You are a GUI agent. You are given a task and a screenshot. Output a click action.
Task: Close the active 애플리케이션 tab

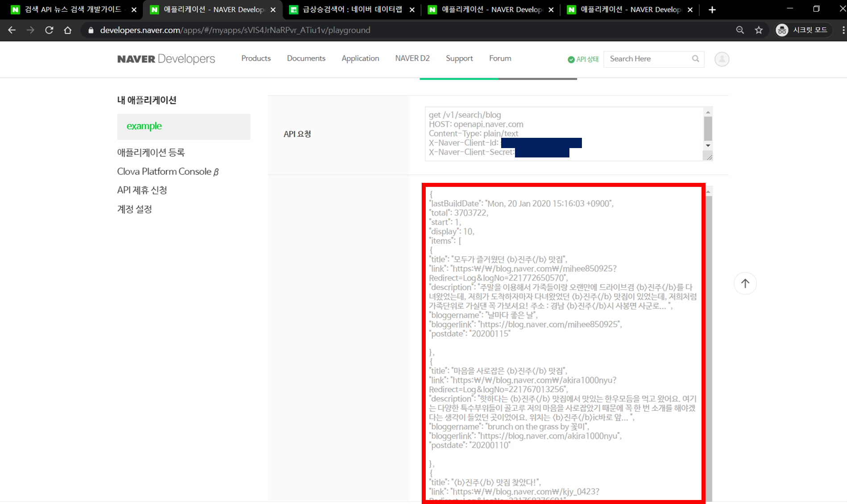[x=273, y=9]
